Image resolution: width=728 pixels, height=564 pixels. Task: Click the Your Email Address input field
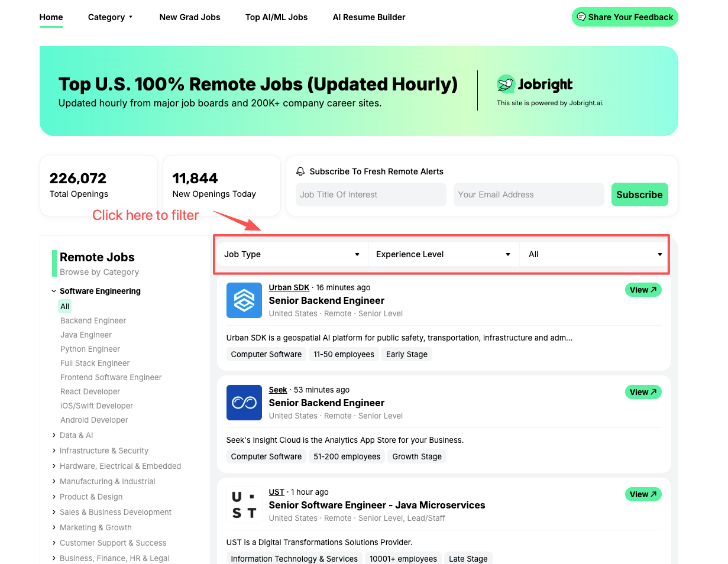[528, 195]
